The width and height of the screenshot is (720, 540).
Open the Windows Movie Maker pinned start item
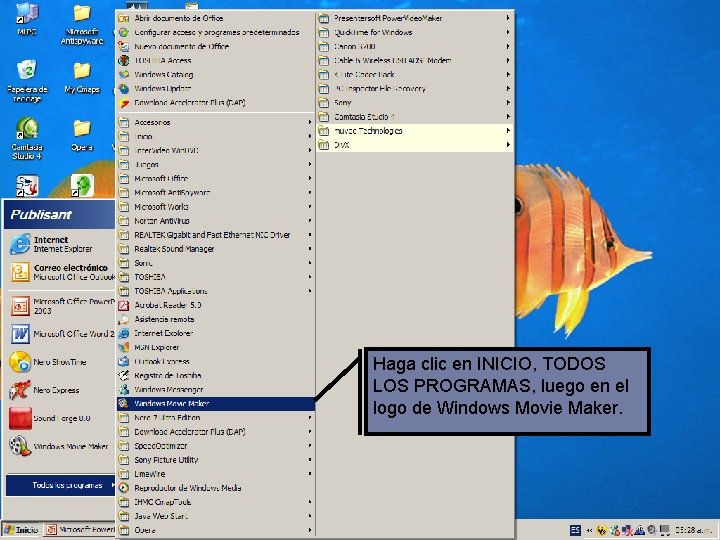click(x=59, y=446)
